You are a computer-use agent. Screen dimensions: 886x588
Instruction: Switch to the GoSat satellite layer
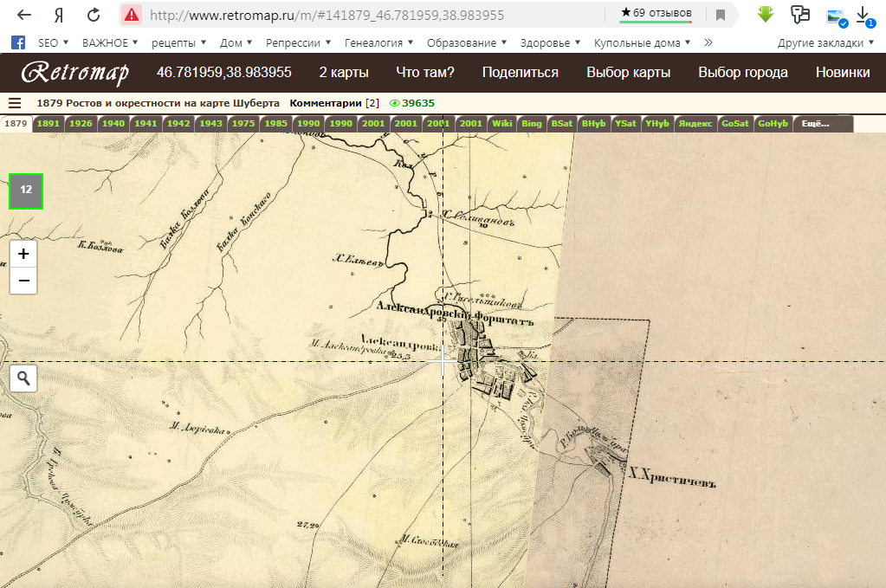(735, 124)
